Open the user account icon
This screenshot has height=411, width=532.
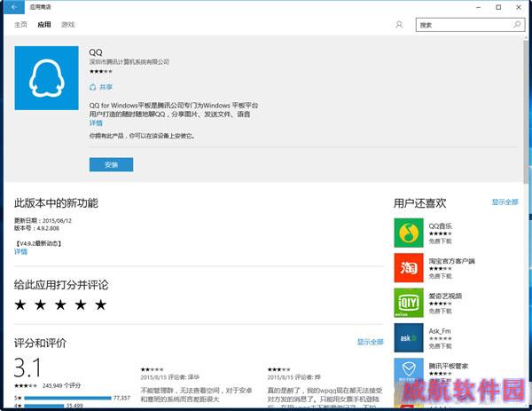399,25
